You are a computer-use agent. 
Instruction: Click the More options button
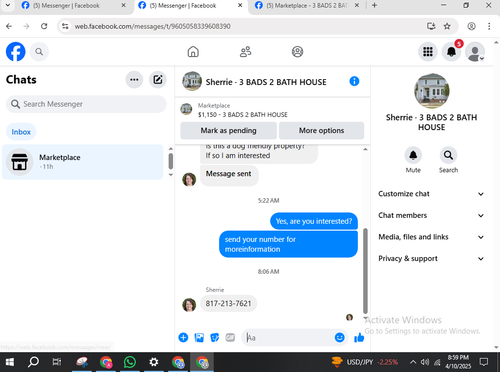pos(321,130)
